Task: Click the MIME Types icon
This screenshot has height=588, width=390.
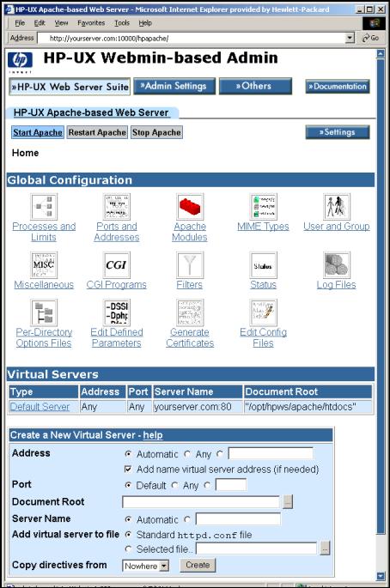Action: tap(263, 207)
